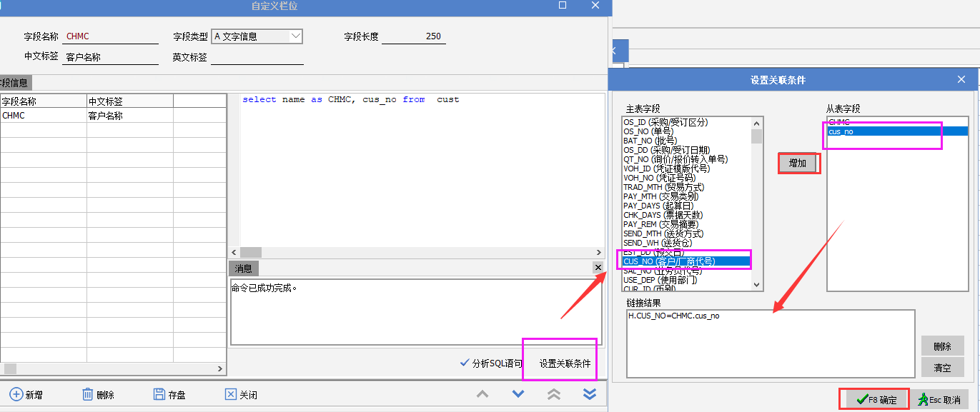This screenshot has width=980, height=412.
Task: Move down with the blue down chevron
Action: [518, 394]
